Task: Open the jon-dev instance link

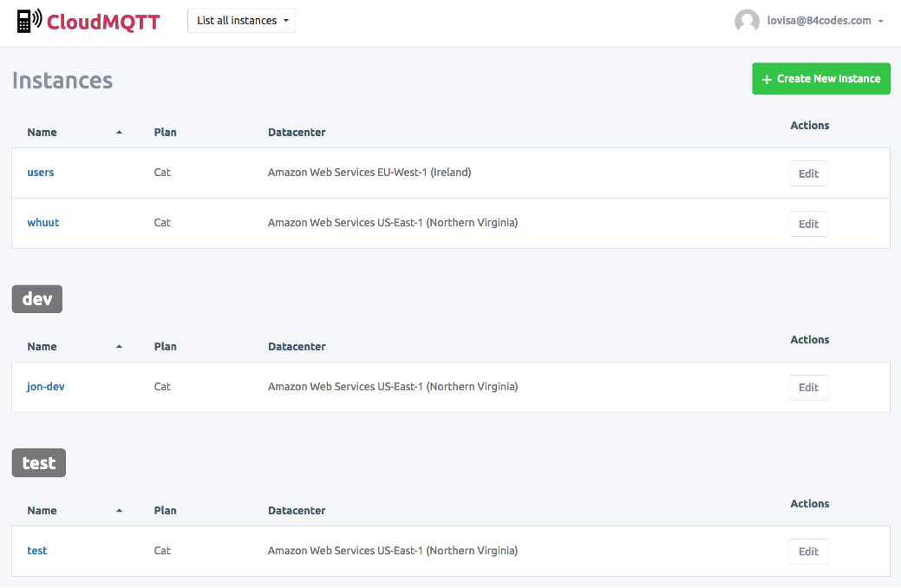Action: [46, 387]
